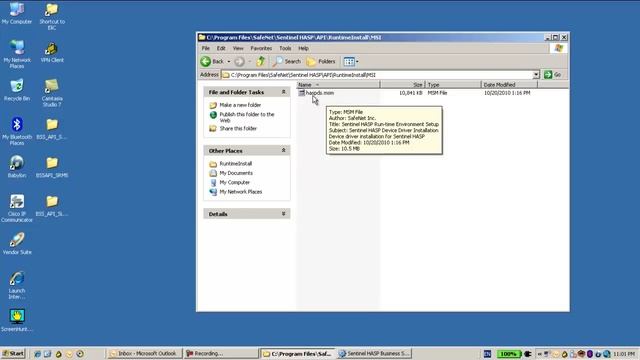Select ScreenHunter desktop icon
The width and height of the screenshot is (640, 360).
(x=17, y=320)
